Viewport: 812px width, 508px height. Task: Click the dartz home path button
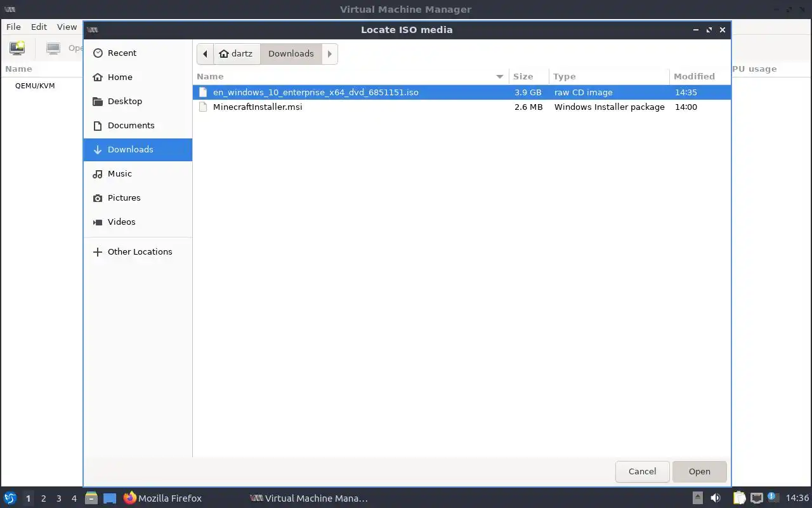236,54
